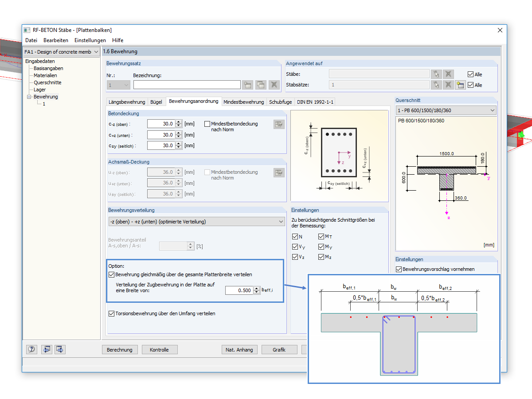Pick members graphically in Stäbe row
The image size is (532, 399).
pos(437,74)
